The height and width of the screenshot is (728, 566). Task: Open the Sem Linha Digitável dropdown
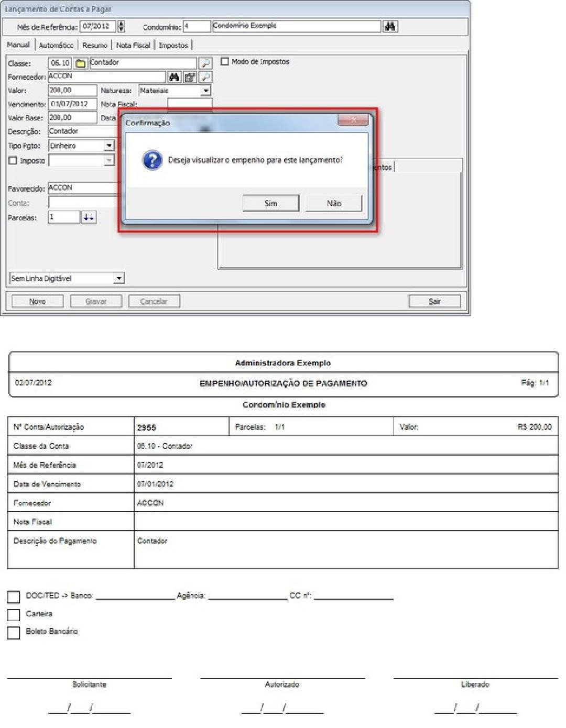[x=119, y=279]
